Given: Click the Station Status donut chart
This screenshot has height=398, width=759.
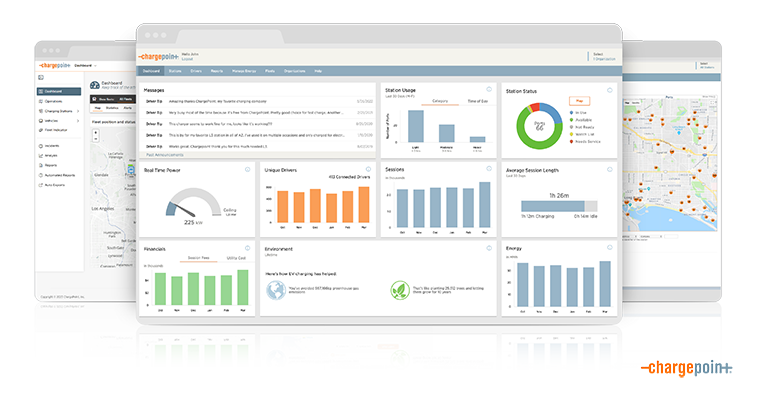Looking at the screenshot, I should (539, 126).
